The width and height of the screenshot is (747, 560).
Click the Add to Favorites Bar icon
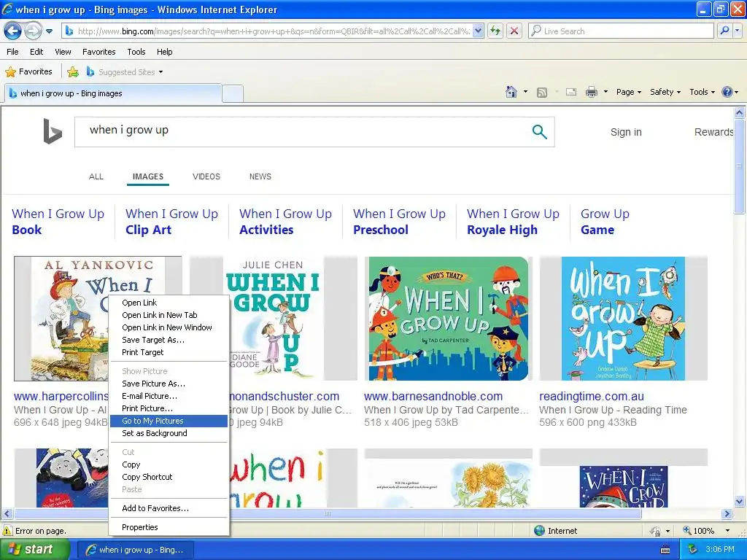click(x=73, y=72)
